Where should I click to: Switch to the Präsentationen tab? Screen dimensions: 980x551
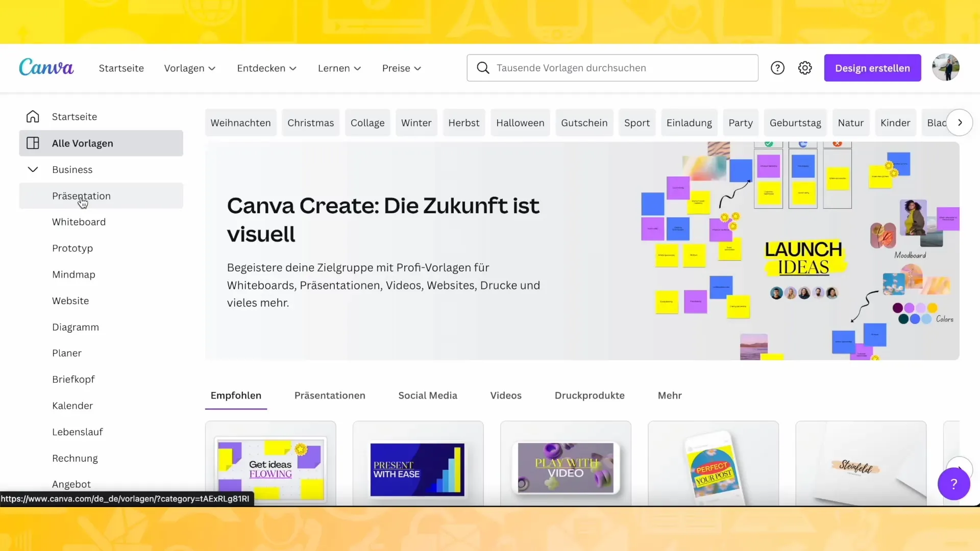click(330, 395)
